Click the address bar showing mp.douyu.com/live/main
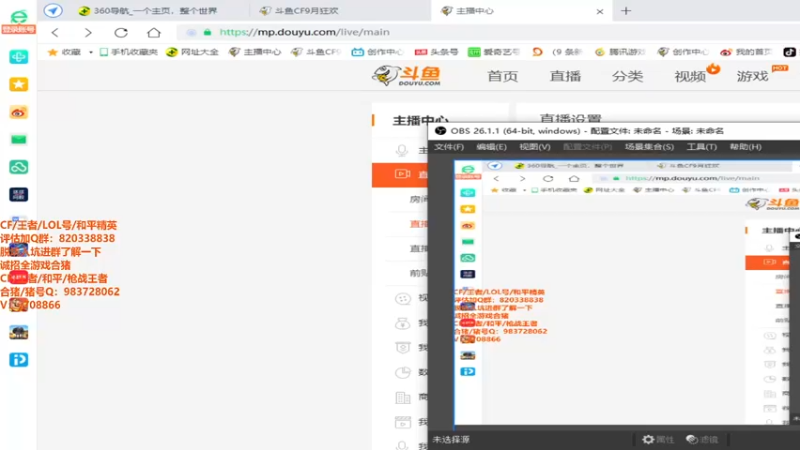 490,32
